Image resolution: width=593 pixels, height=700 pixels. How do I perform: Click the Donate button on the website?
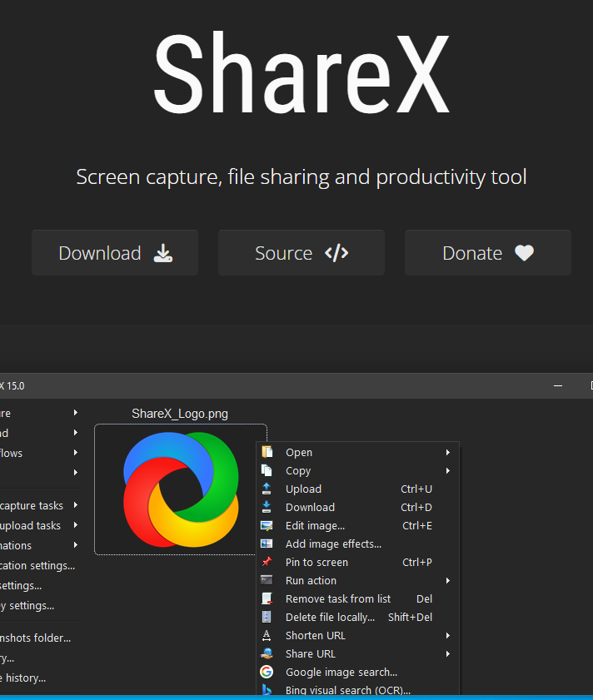[x=488, y=253]
